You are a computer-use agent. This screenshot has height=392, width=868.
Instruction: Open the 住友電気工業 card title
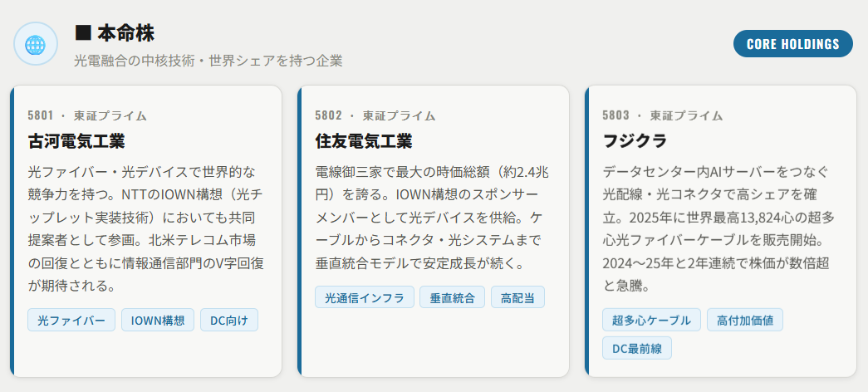point(363,140)
